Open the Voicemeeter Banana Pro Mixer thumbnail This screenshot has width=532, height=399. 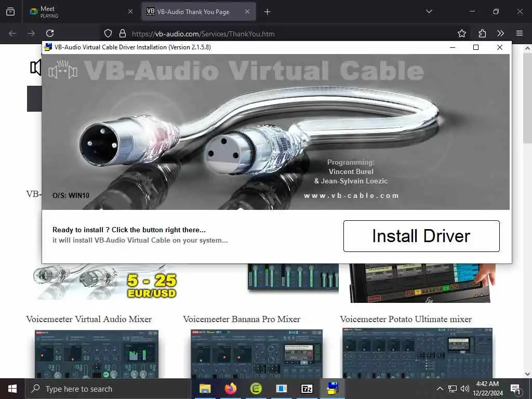click(257, 353)
